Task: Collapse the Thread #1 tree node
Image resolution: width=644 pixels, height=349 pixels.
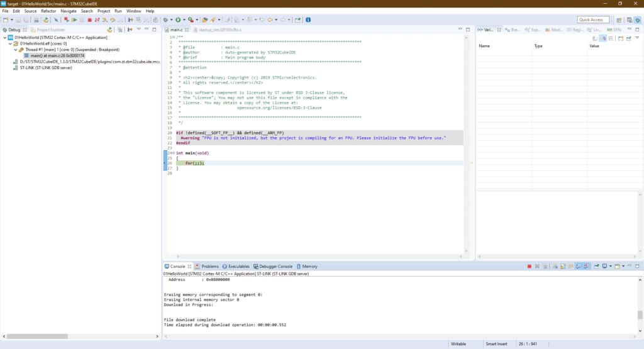Action: [x=15, y=50]
